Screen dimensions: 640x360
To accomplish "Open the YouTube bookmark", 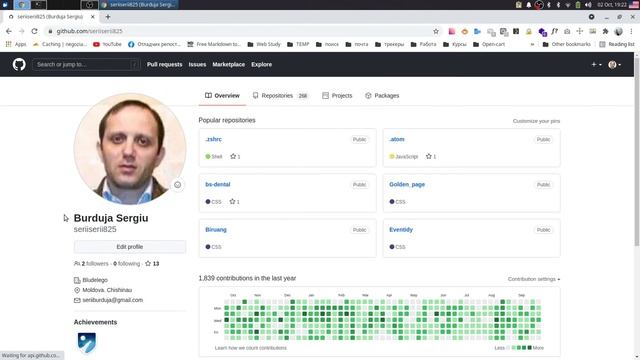I will (107, 44).
